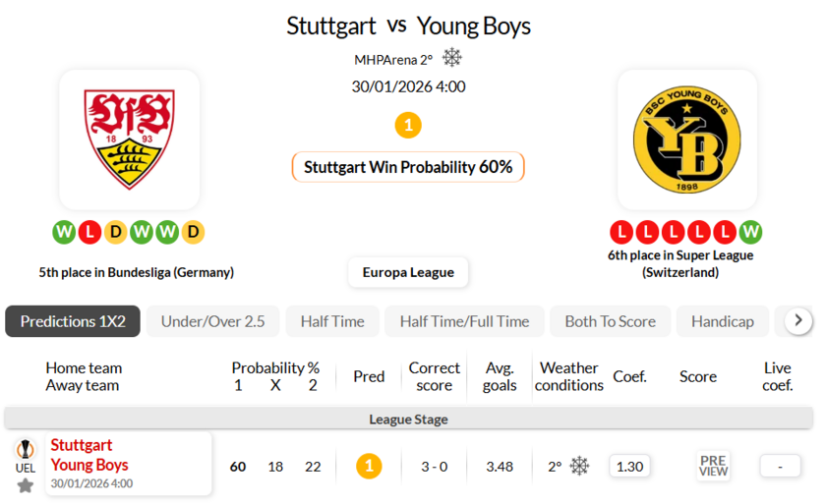Select the Predictions 1X2 tab
This screenshot has height=504, width=826.
coord(73,321)
